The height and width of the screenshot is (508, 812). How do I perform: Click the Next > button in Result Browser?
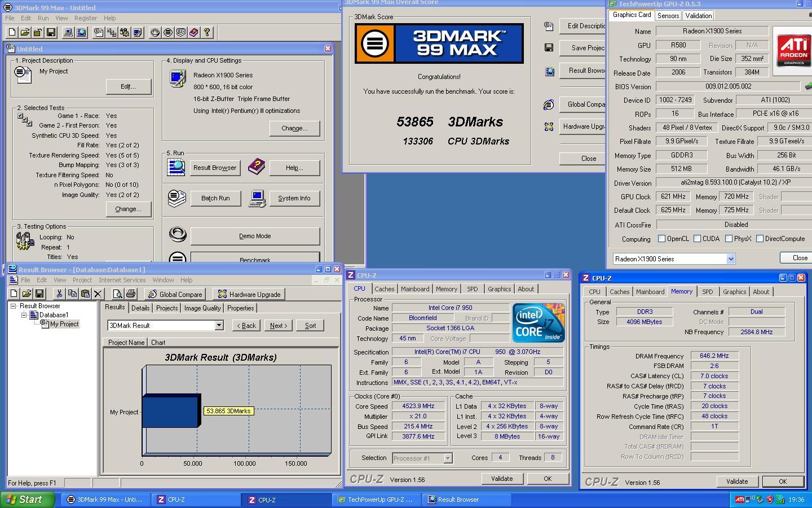pyautogui.click(x=279, y=326)
